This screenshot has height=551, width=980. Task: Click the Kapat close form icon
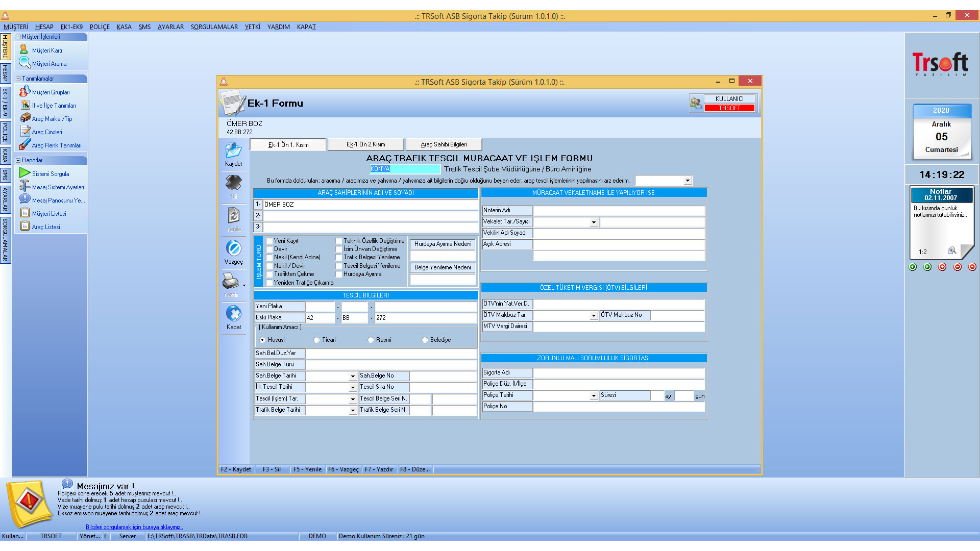pos(233,313)
